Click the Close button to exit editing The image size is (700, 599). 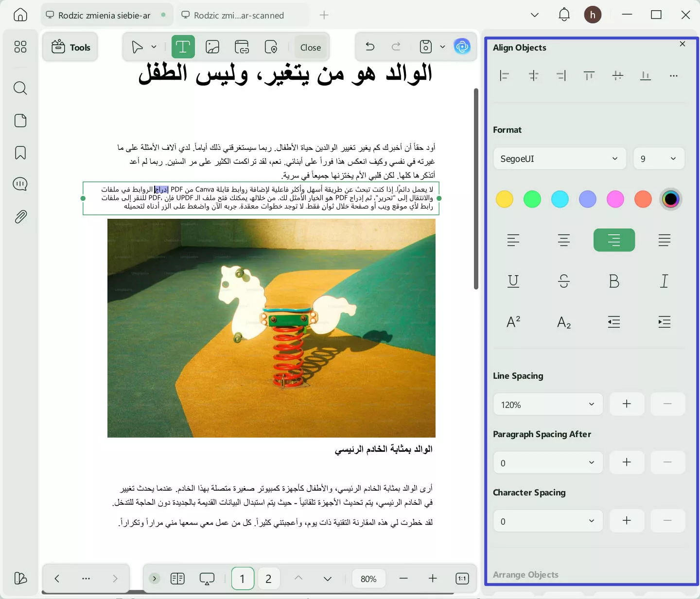click(310, 47)
